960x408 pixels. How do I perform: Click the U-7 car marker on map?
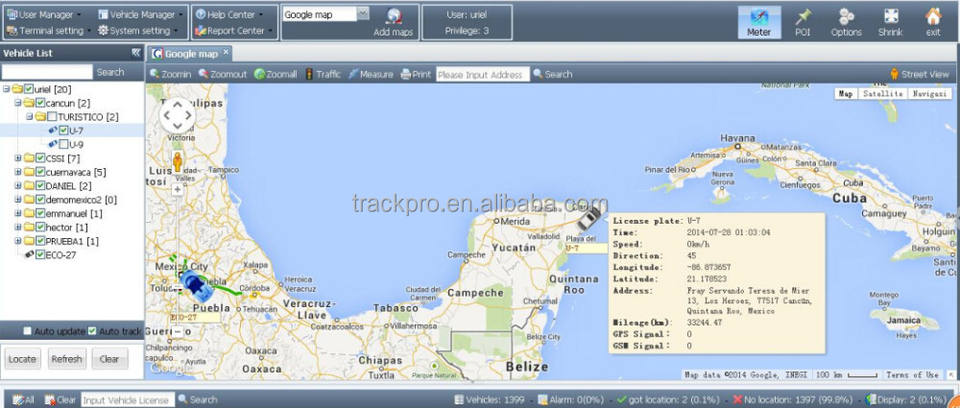point(588,219)
